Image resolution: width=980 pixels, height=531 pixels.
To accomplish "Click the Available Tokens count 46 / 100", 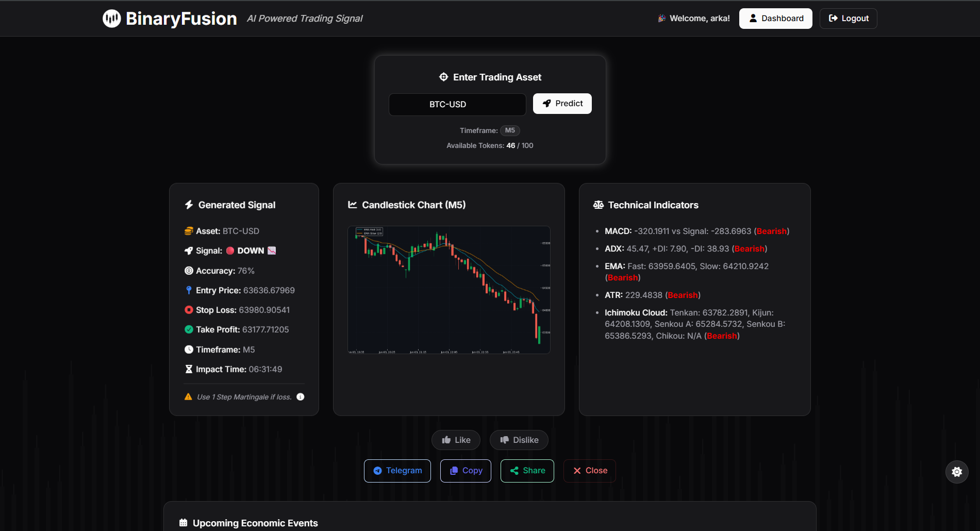I will (x=520, y=145).
